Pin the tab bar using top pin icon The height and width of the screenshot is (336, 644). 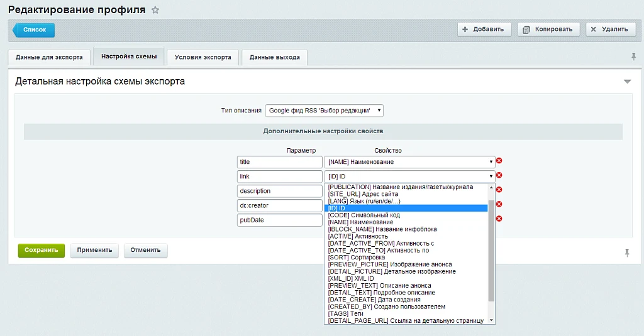(x=633, y=57)
